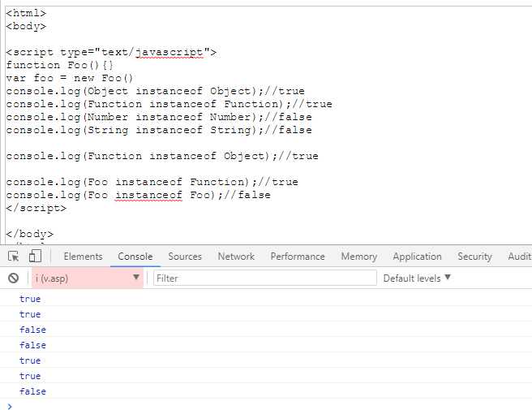Switch to the Network tab

coord(236,257)
